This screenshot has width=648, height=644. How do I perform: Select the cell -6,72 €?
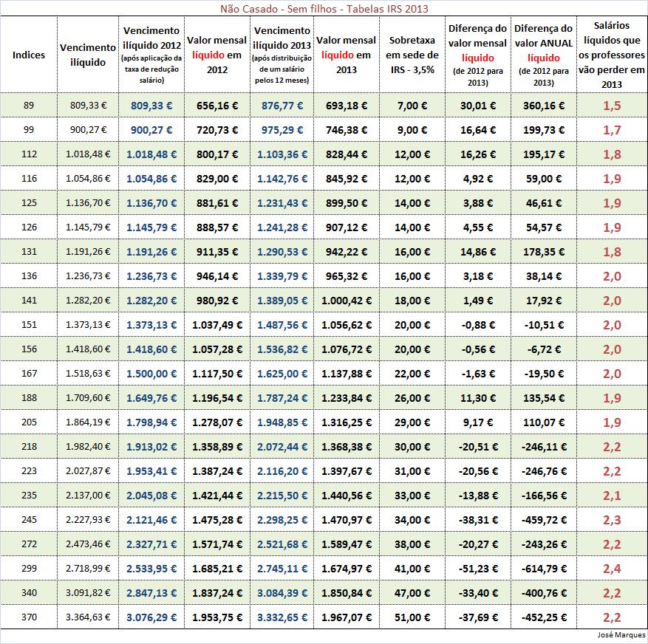[x=543, y=349]
